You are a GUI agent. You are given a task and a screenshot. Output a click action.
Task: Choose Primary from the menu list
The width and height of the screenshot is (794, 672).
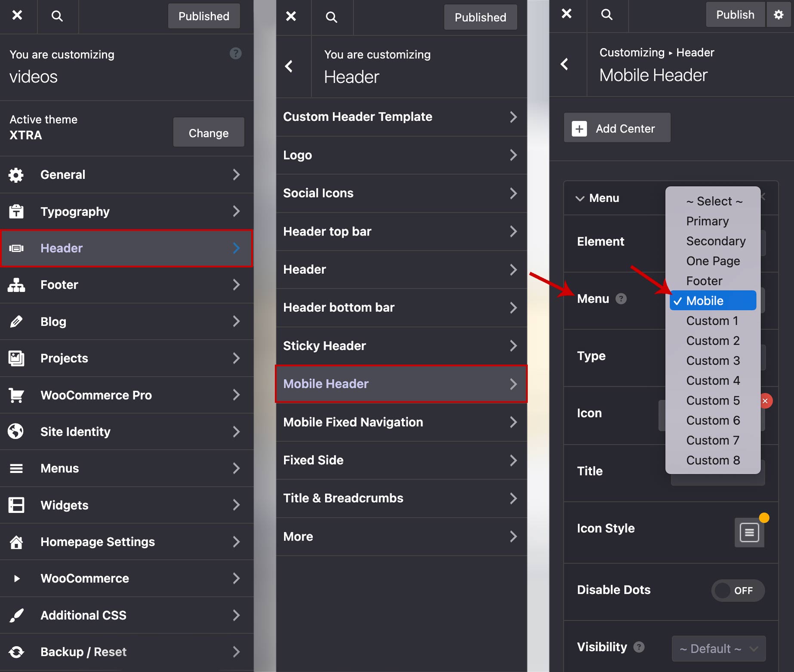pyautogui.click(x=707, y=221)
